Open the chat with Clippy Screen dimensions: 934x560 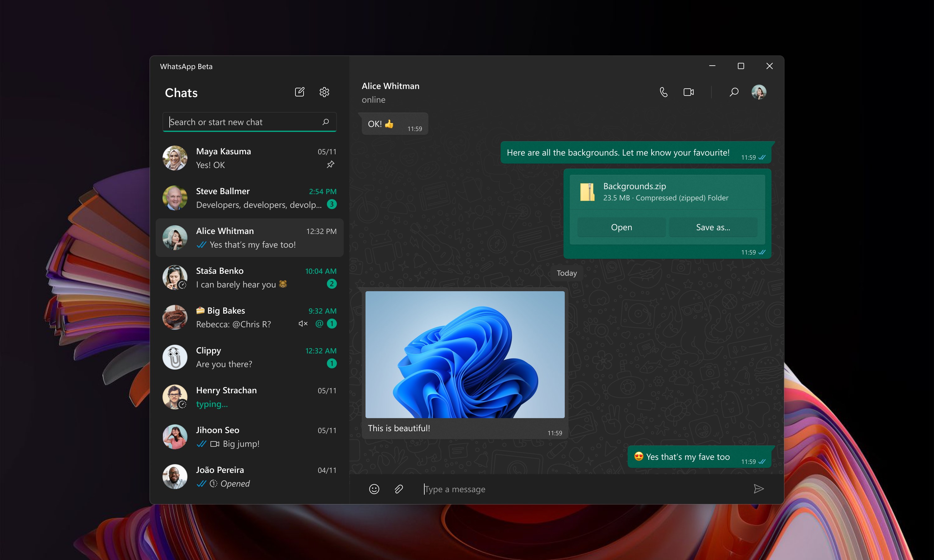coord(249,357)
